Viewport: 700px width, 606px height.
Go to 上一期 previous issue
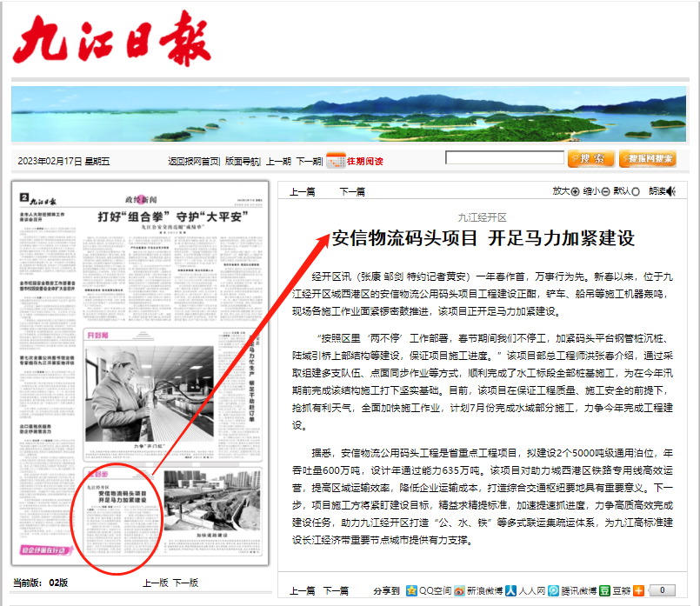[x=278, y=161]
